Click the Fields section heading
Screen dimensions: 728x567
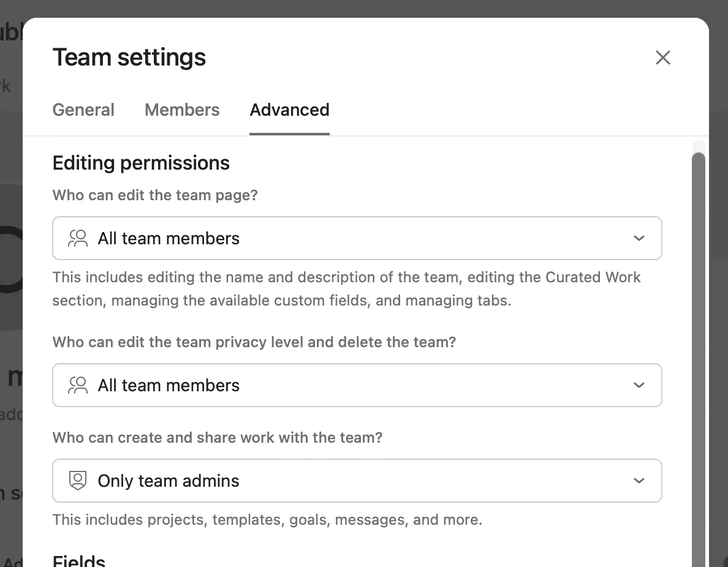tap(78, 559)
